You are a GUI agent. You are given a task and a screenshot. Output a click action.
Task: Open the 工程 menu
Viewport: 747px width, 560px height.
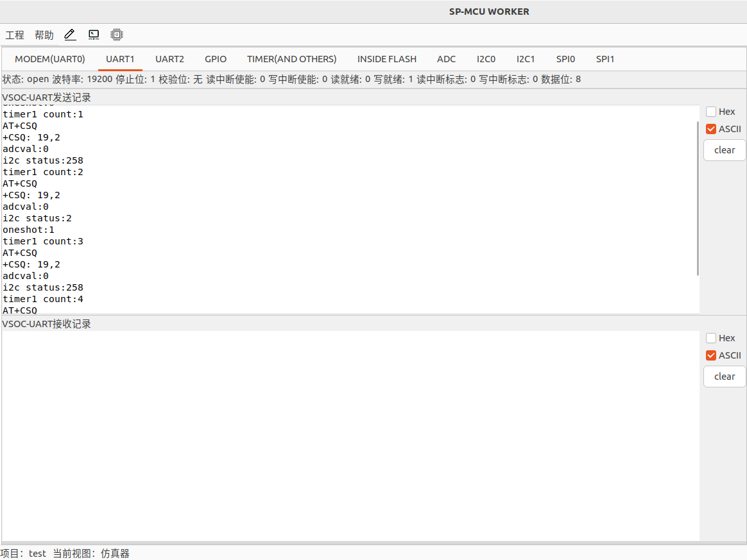15,35
